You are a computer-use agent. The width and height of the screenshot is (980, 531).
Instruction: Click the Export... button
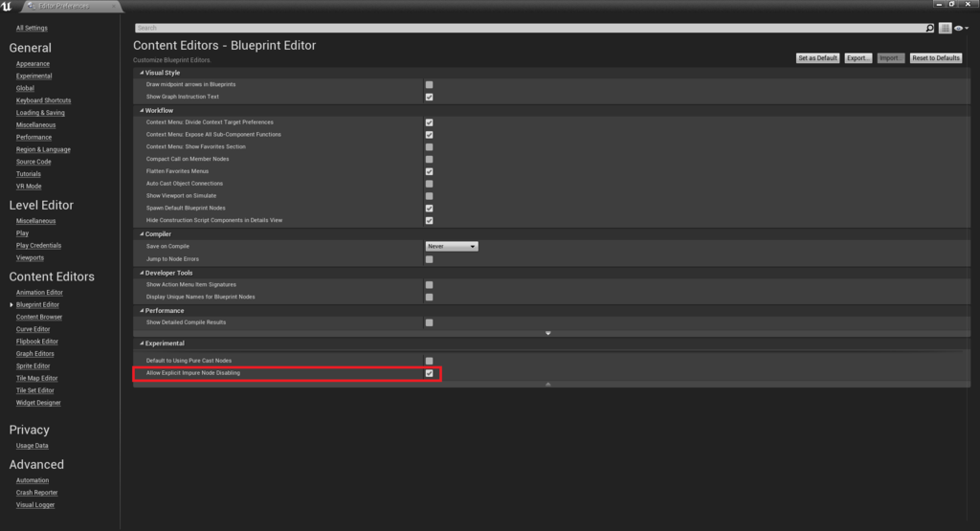[x=858, y=58]
